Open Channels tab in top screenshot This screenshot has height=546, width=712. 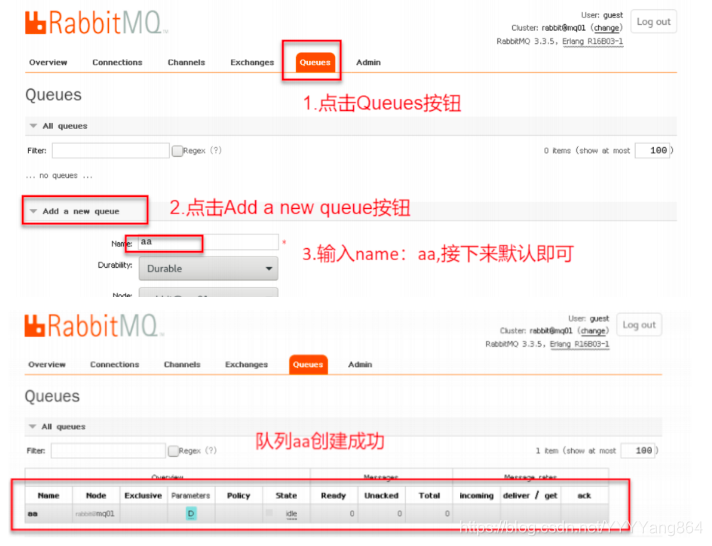coord(186,62)
